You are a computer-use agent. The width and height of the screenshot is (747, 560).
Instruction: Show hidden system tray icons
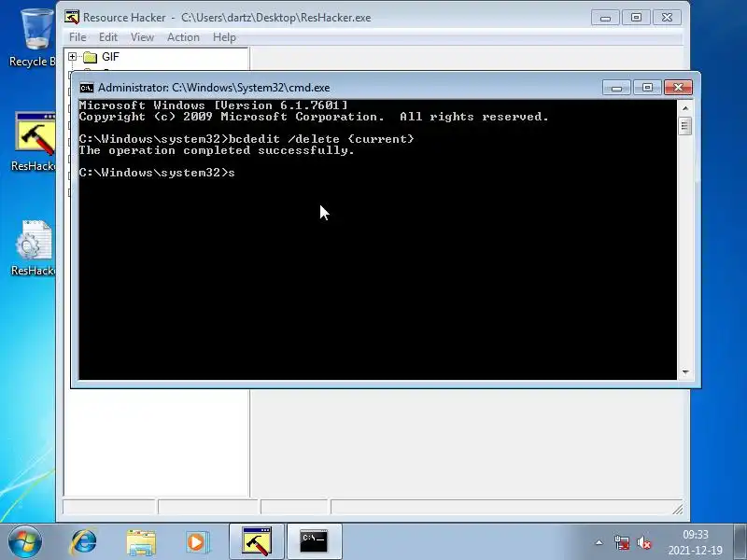[599, 542]
